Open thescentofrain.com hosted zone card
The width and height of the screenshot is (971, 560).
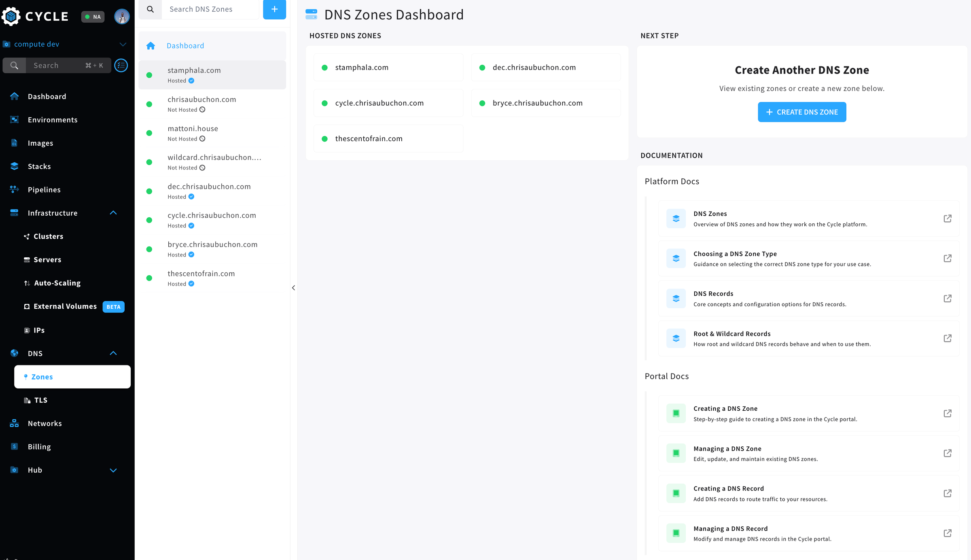[388, 139]
